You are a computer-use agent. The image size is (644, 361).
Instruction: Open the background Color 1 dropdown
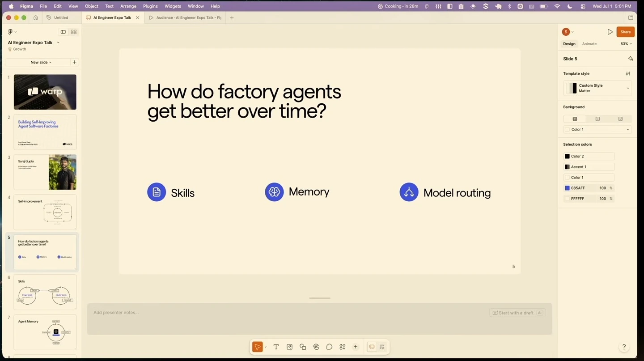[x=597, y=129]
